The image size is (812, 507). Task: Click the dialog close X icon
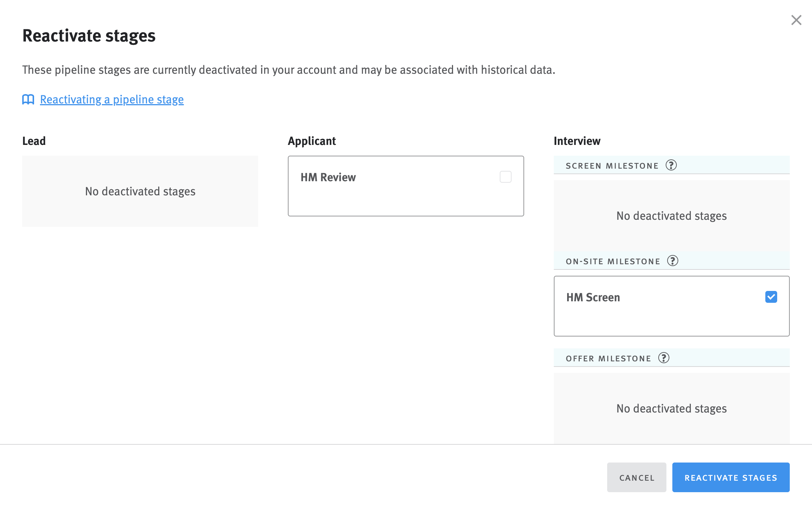pyautogui.click(x=796, y=20)
